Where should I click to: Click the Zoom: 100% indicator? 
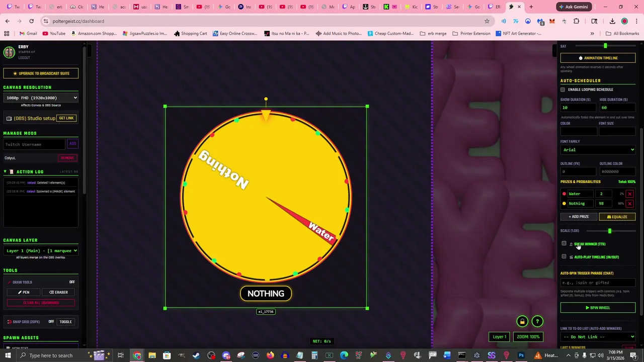pos(528,337)
